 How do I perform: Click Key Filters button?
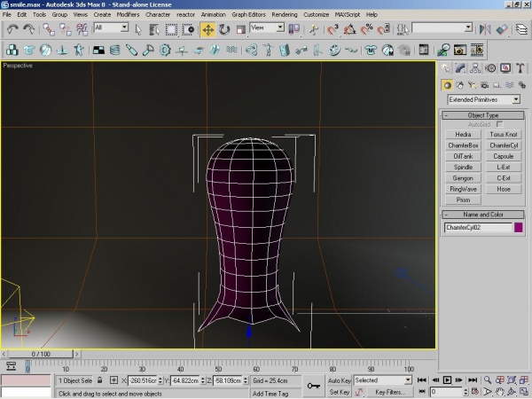[x=390, y=392]
